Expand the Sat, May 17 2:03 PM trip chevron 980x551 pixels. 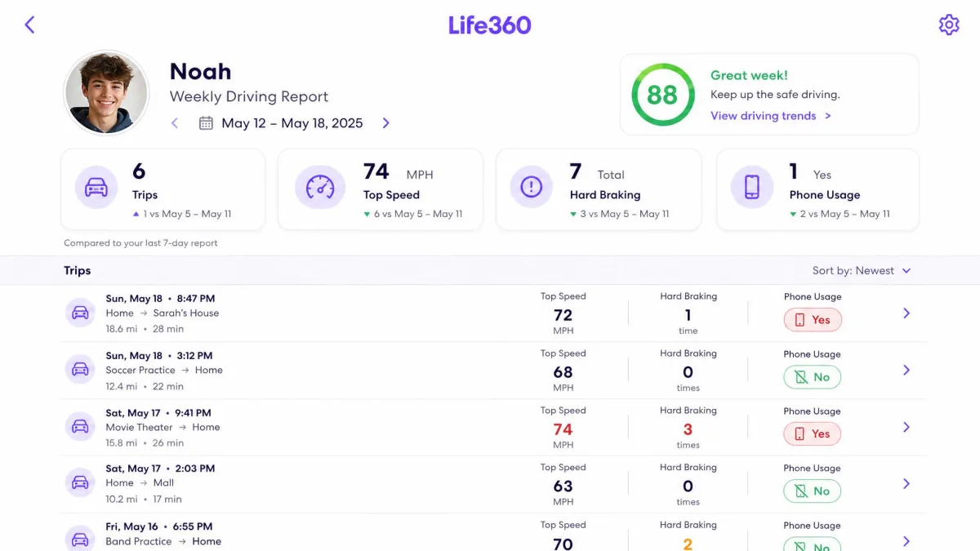[x=906, y=484]
